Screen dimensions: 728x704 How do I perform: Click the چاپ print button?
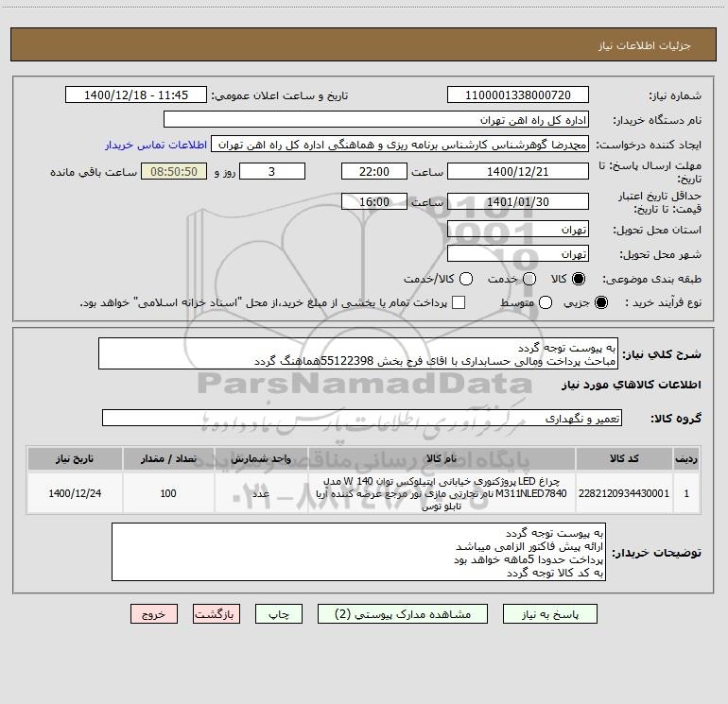pos(279,614)
